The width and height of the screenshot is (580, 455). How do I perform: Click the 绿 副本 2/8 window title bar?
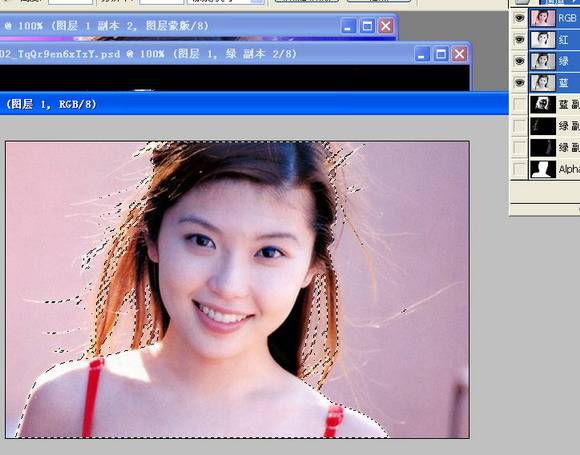pyautogui.click(x=207, y=54)
